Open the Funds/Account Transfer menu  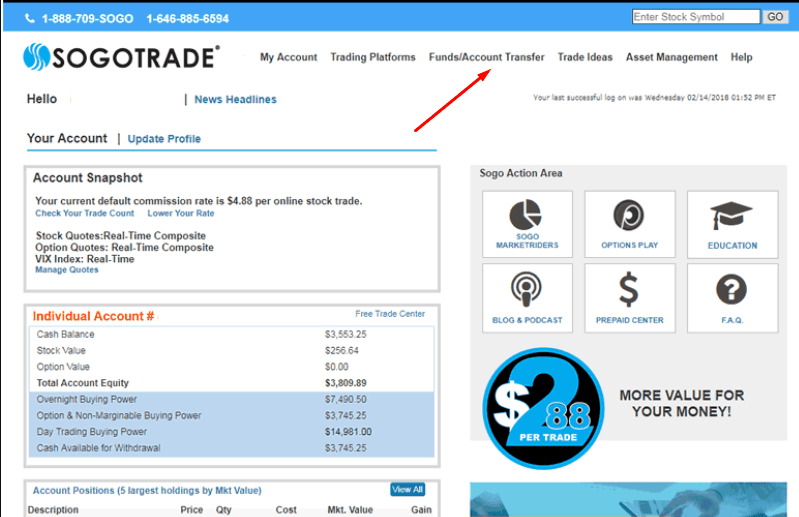[486, 57]
